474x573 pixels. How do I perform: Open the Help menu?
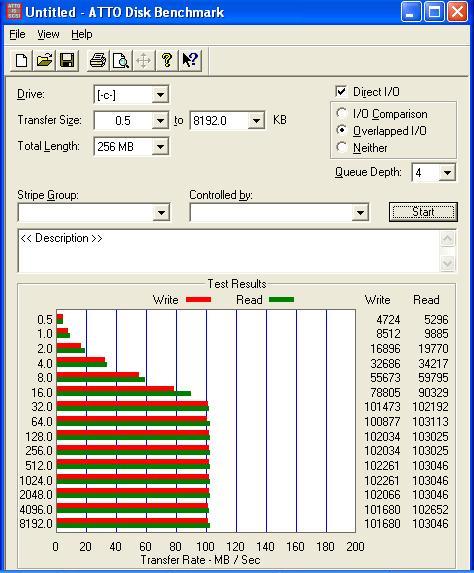pyautogui.click(x=81, y=34)
